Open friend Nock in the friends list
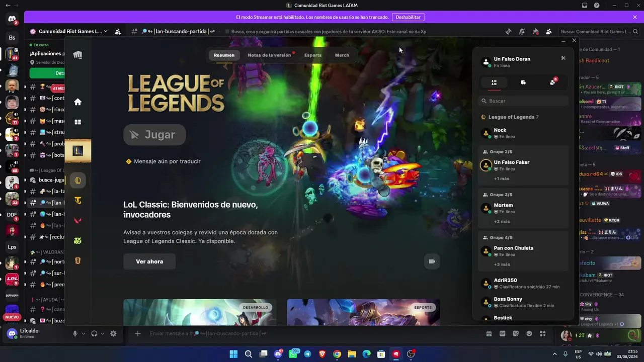The height and width of the screenshot is (362, 644). pyautogui.click(x=523, y=133)
